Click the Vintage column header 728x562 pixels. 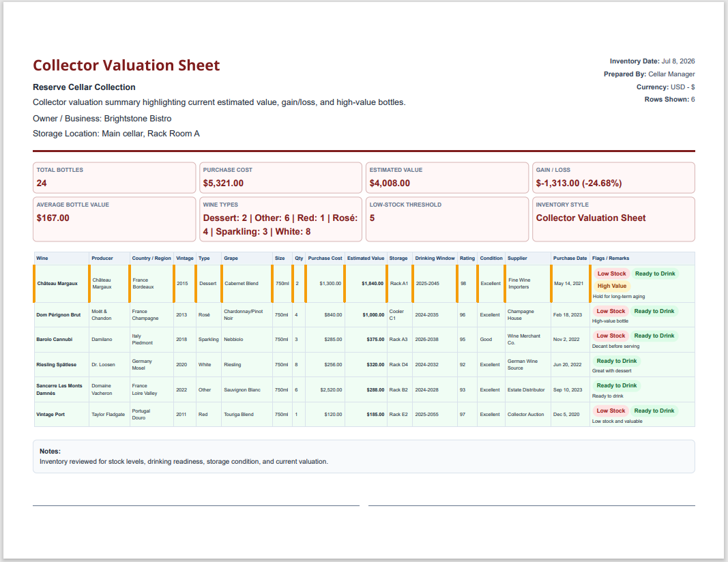(185, 258)
